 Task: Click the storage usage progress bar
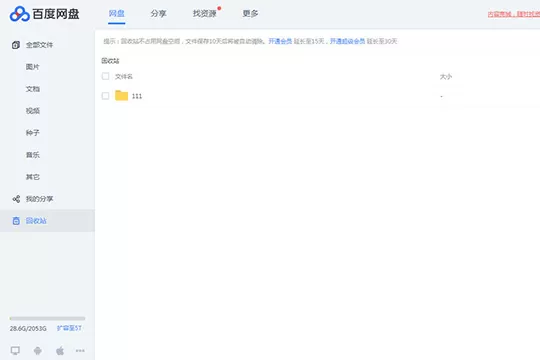coord(47,318)
